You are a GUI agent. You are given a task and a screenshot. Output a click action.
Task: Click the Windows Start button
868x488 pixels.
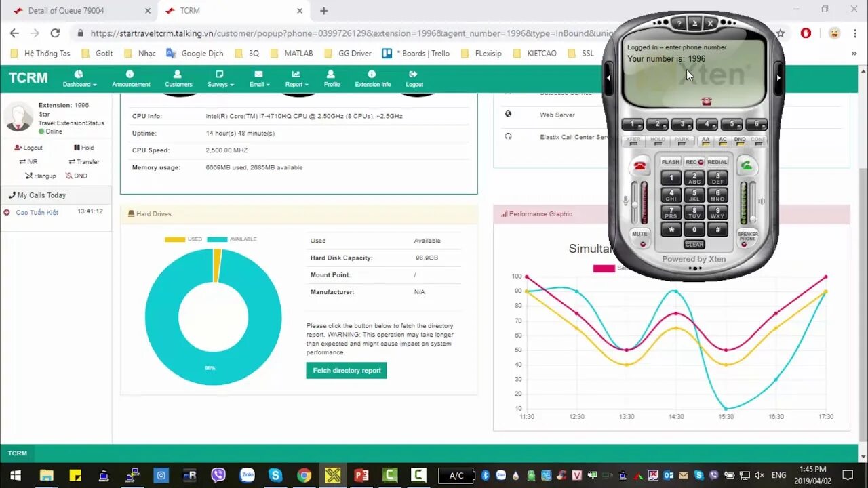[x=15, y=475]
